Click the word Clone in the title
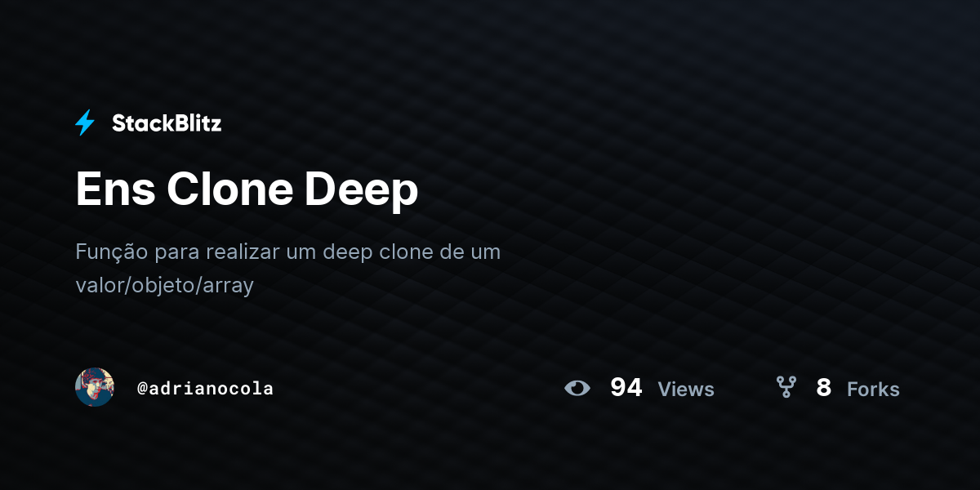980x490 pixels. [x=229, y=189]
